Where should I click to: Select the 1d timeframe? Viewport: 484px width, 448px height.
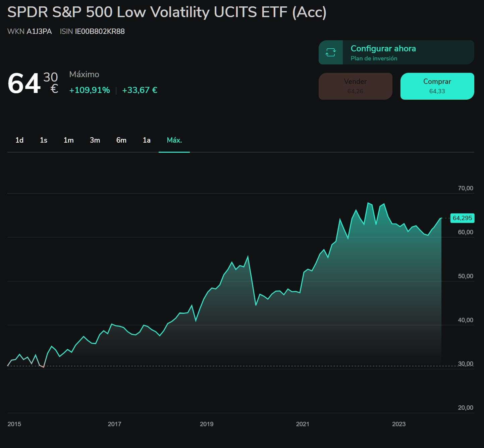(x=19, y=140)
